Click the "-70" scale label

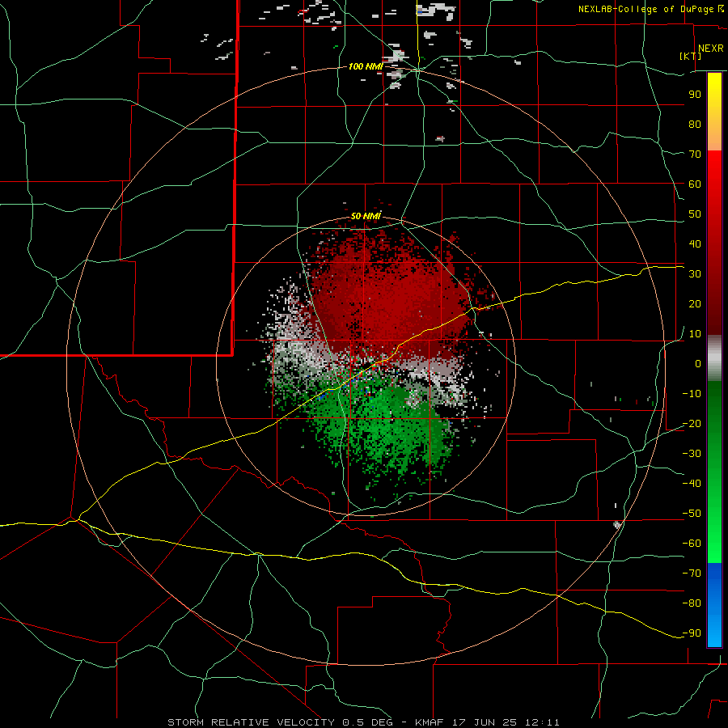[x=692, y=574]
